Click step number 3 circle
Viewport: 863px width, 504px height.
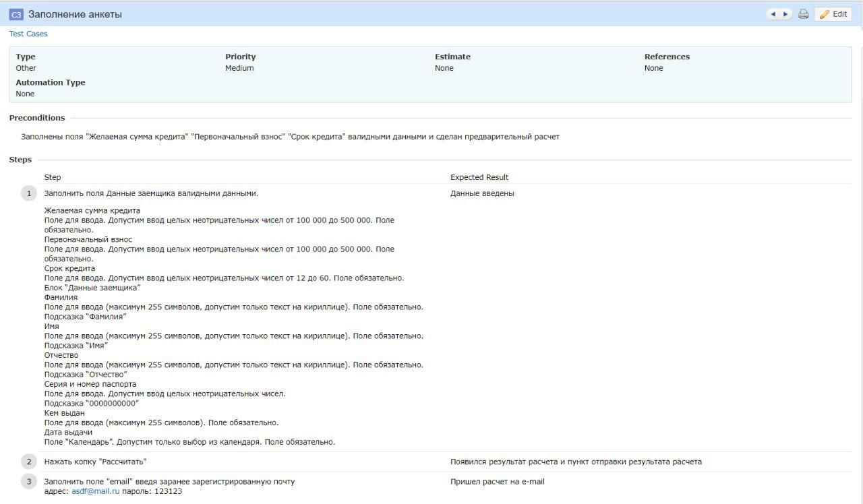click(29, 481)
